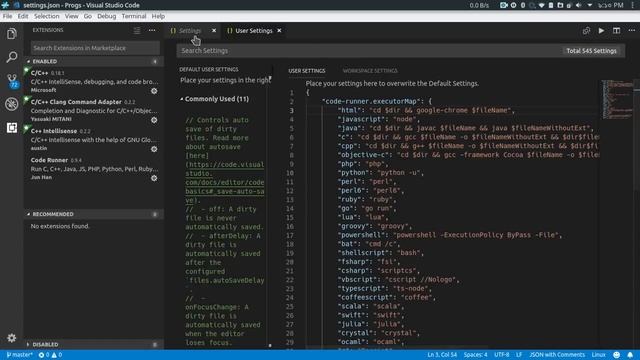Image resolution: width=640 pixels, height=360 pixels.
Task: Select the C++ Intellisense extension entry
Action: click(x=94, y=139)
